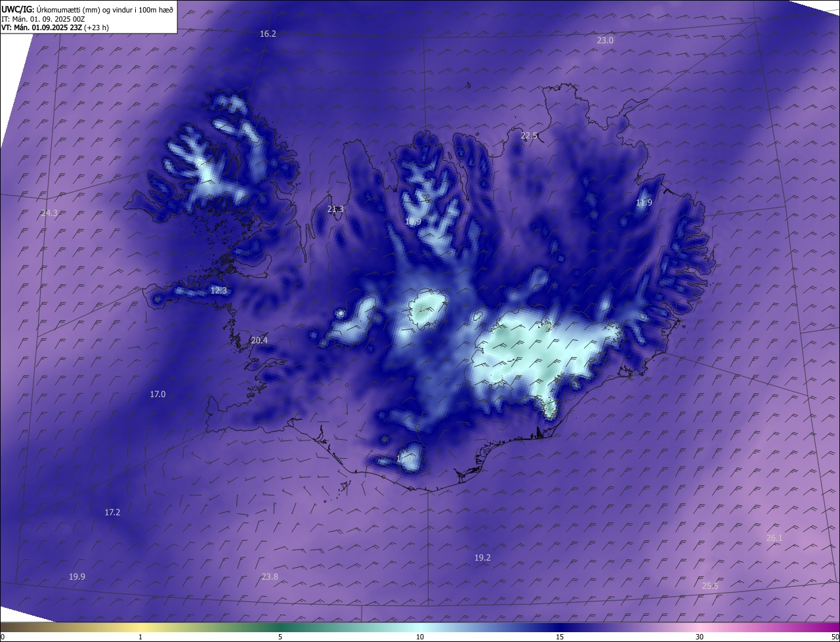Screen dimensions: 840x642
Task: Click the value label 16.2 on the map
Action: pos(268,33)
